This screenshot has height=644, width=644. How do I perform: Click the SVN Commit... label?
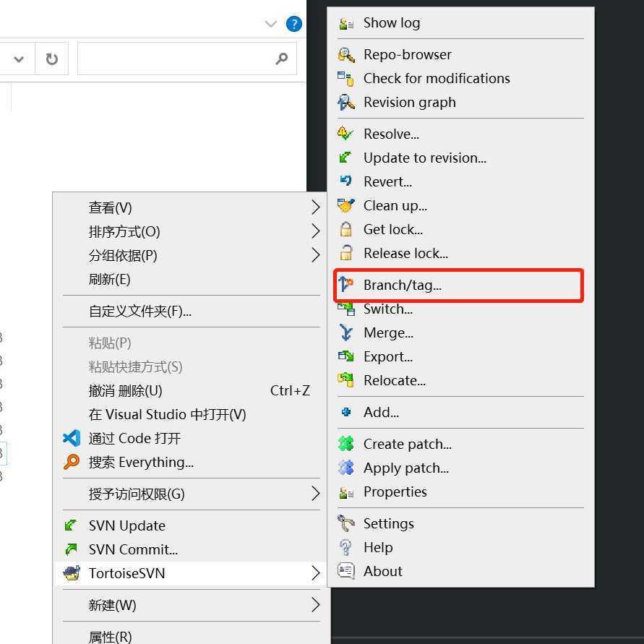pyautogui.click(x=133, y=549)
